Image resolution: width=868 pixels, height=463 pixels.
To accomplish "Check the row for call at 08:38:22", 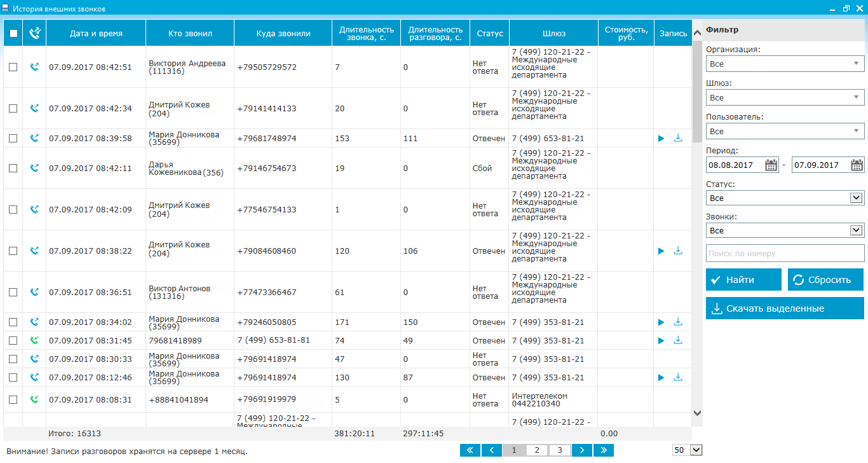I will (x=13, y=251).
